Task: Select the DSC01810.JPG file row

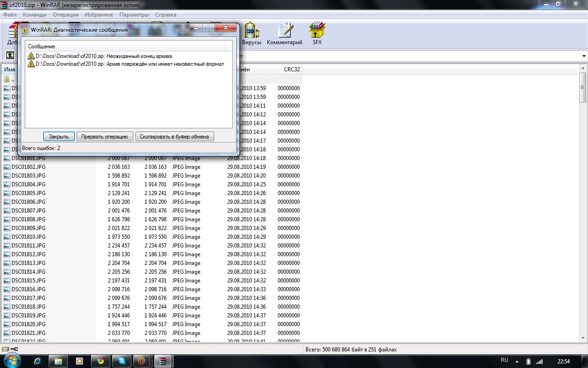Action: click(28, 237)
